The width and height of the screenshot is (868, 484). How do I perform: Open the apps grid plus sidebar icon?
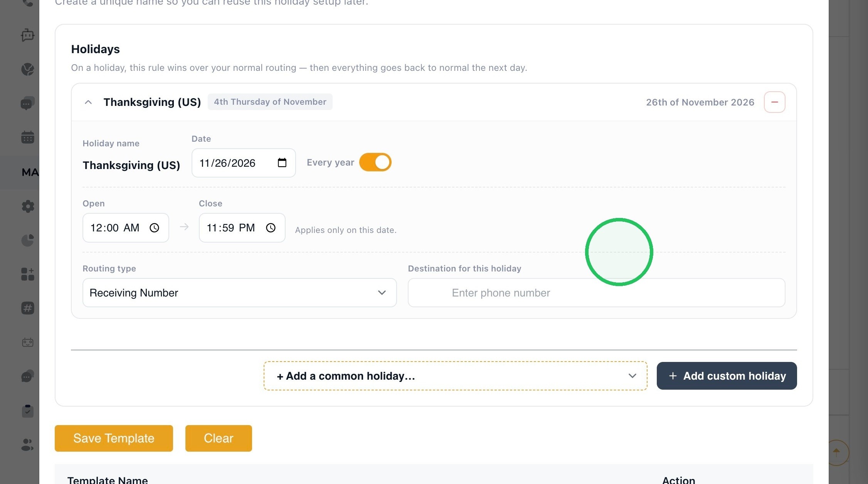pos(28,274)
